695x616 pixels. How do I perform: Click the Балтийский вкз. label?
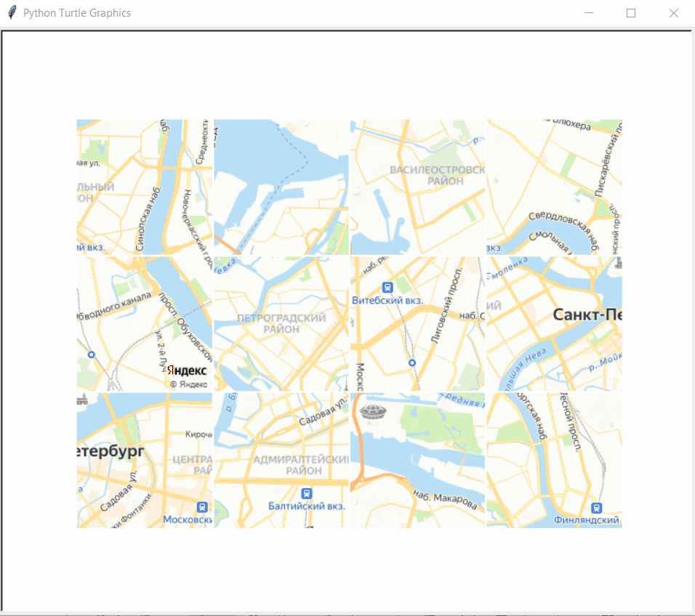[307, 506]
